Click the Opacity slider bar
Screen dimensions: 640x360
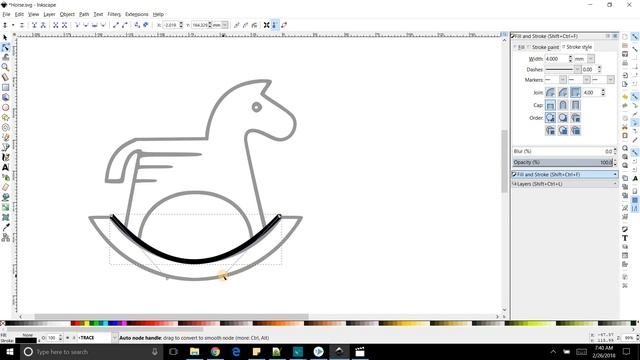click(563, 162)
